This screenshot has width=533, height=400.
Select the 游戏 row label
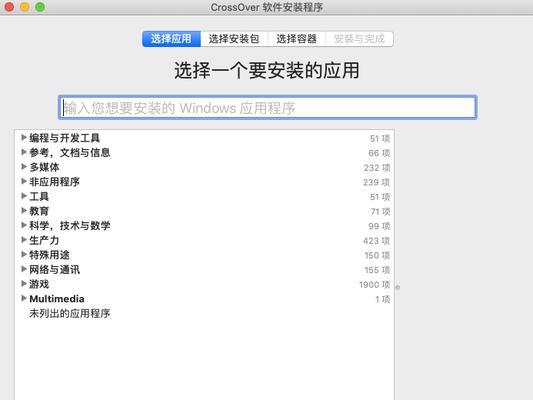(x=39, y=284)
